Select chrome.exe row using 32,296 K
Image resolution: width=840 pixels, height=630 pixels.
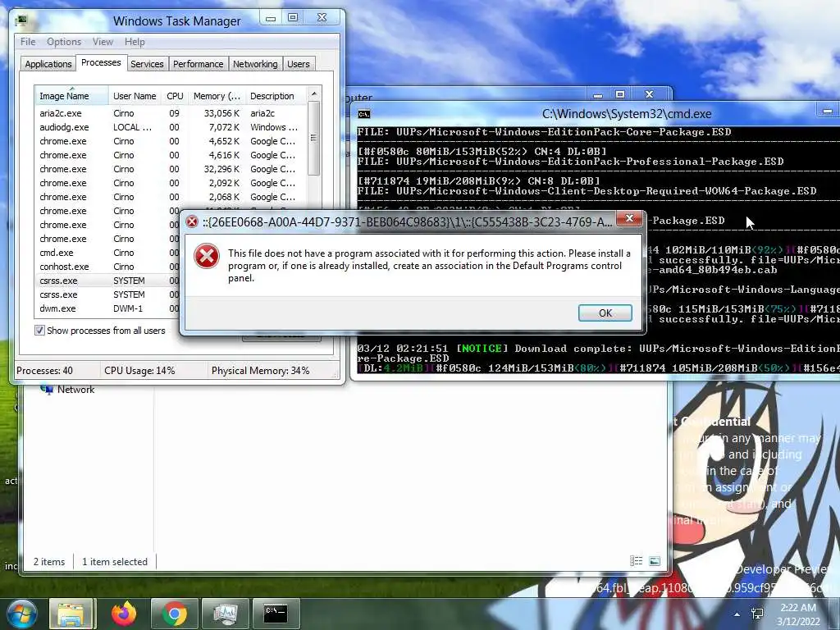pyautogui.click(x=171, y=169)
